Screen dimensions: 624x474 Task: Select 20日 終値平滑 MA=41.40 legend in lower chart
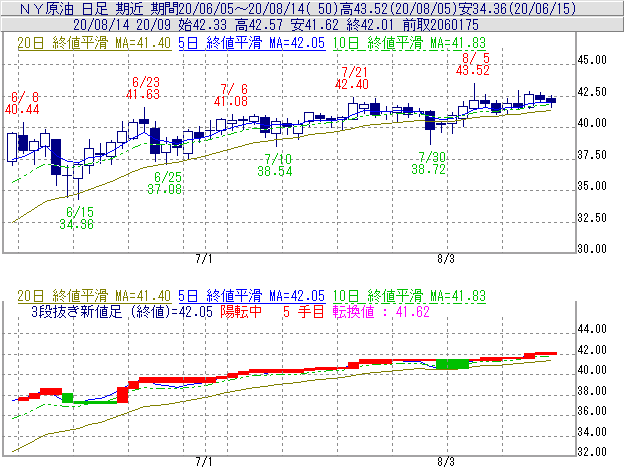coord(94,296)
